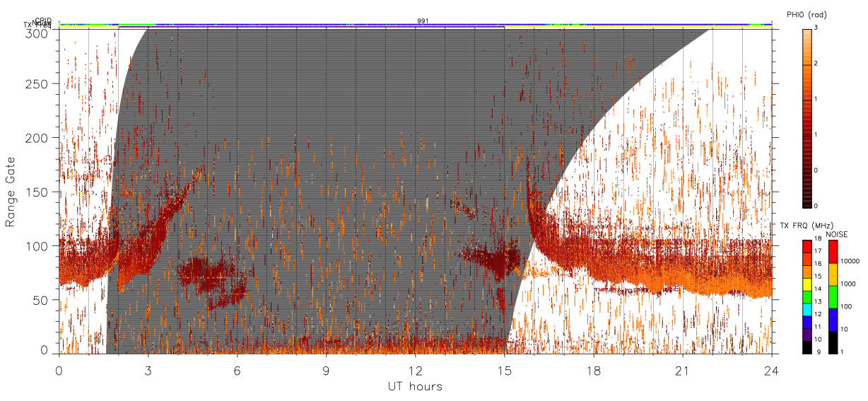Click the '6' tick on the UT hours axis
This screenshot has width=868, height=401.
[237, 370]
